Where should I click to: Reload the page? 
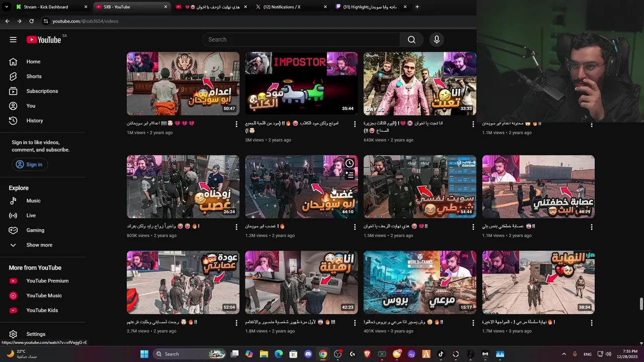click(31, 21)
